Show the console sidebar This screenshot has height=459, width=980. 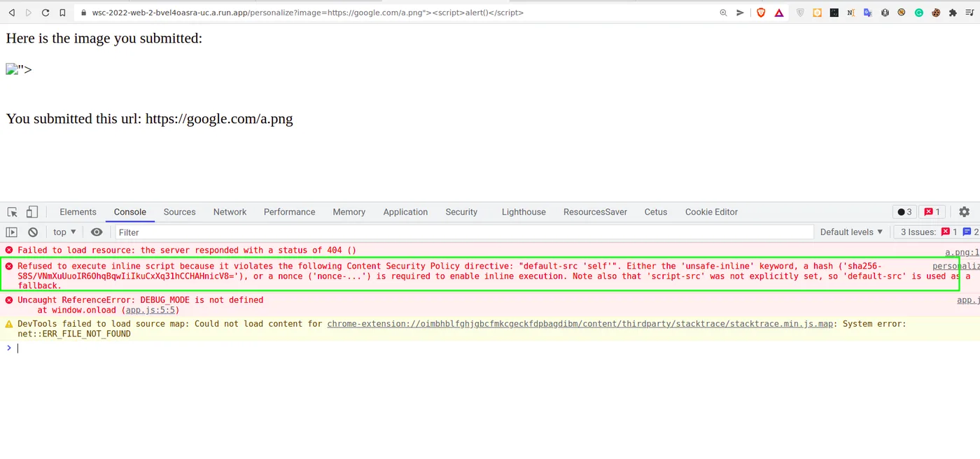(12, 232)
